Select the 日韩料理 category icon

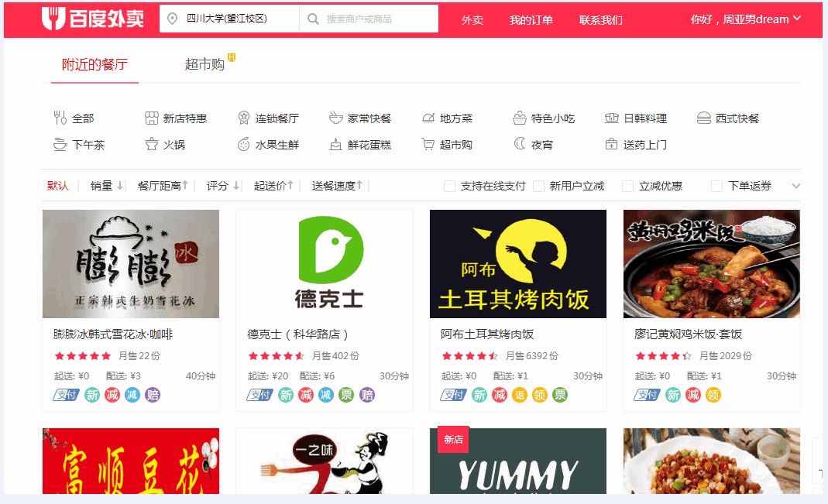pos(611,118)
